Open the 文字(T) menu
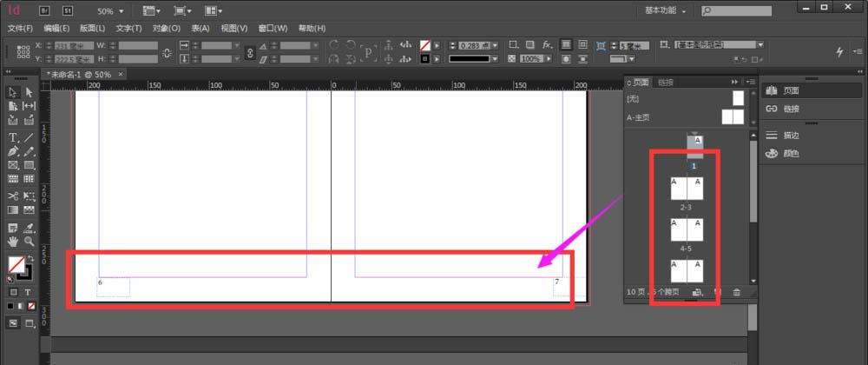This screenshot has width=868, height=365. (129, 29)
